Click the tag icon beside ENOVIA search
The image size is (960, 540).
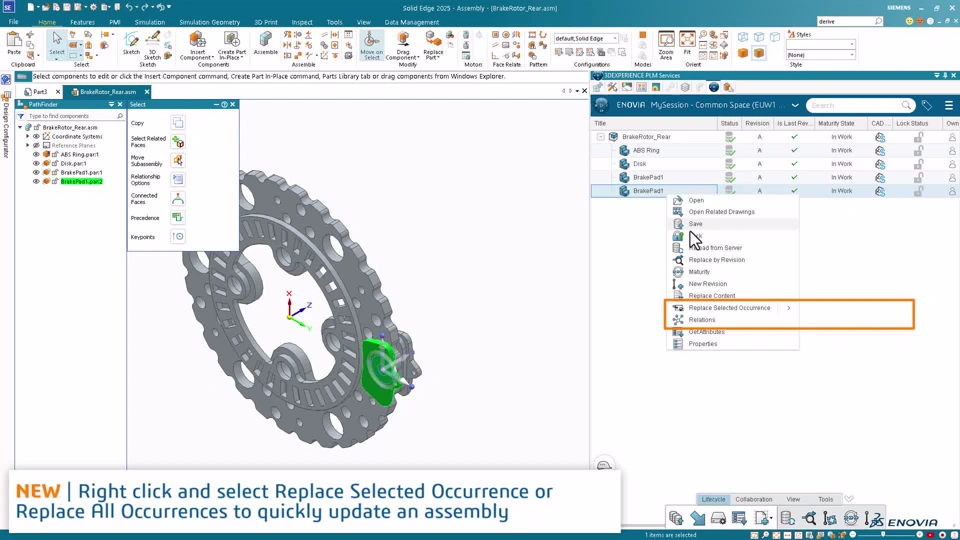point(927,105)
